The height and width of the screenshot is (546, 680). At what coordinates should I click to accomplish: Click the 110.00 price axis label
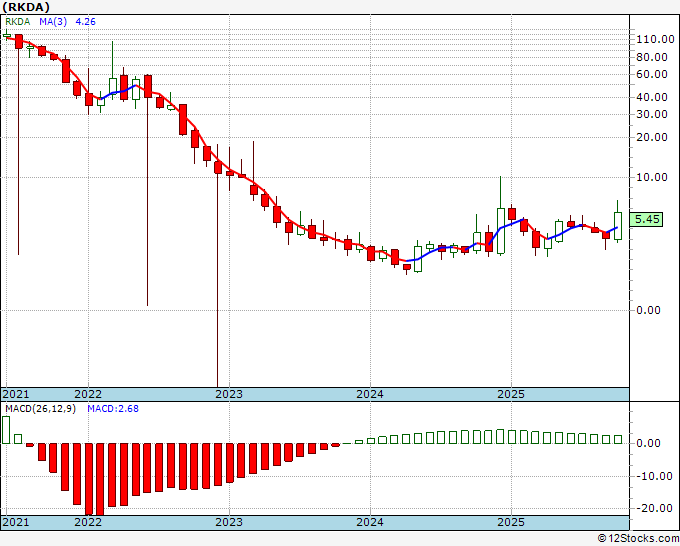[x=655, y=39]
